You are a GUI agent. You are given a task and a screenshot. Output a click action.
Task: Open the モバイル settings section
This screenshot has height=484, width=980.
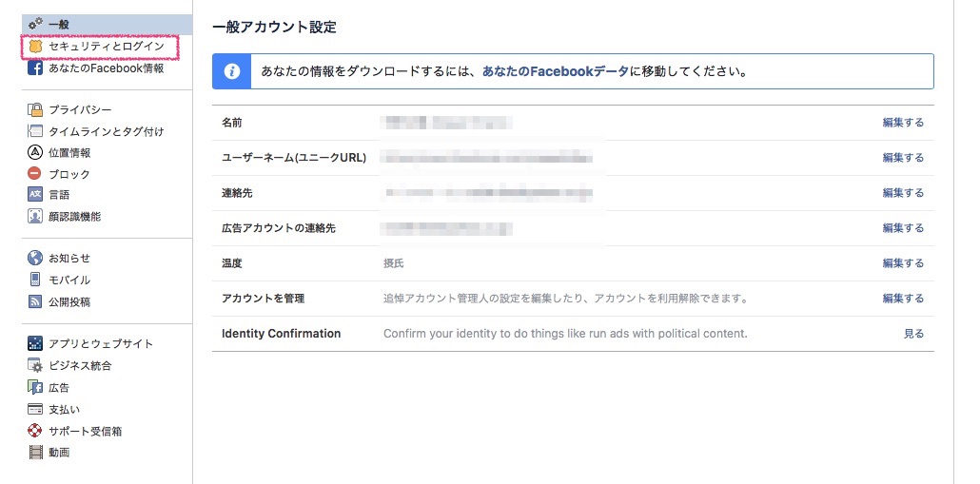pyautogui.click(x=107, y=280)
